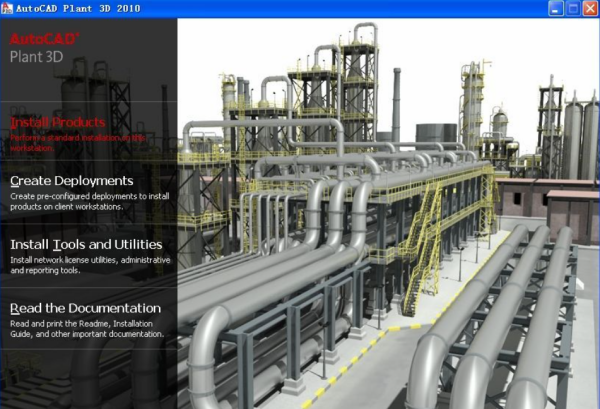Open Create Deployments
The width and height of the screenshot is (600, 409).
click(x=72, y=181)
